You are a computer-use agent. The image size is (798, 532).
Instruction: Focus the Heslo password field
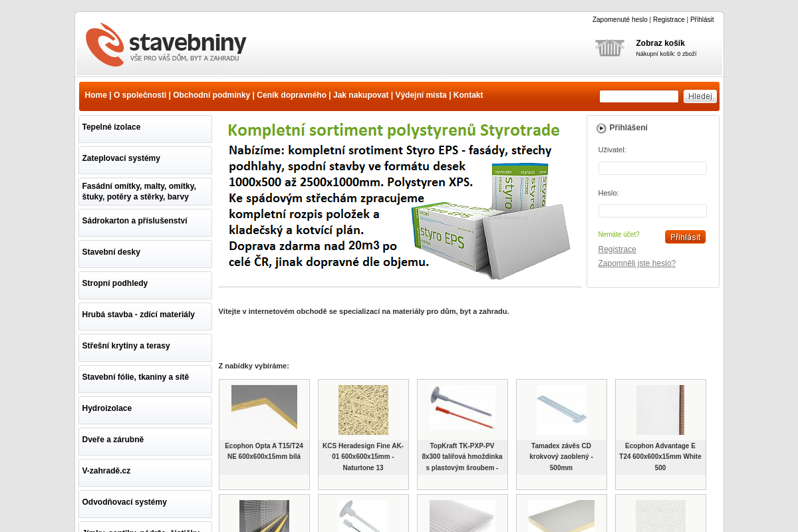pyautogui.click(x=652, y=211)
